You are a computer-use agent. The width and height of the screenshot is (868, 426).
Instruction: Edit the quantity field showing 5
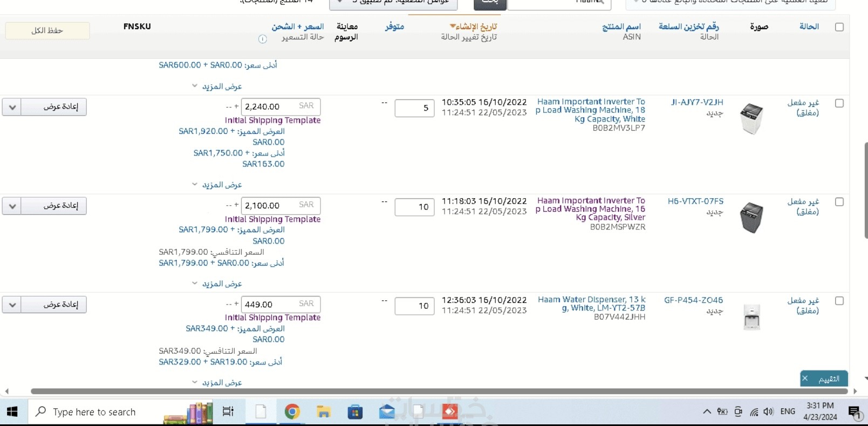[414, 108]
